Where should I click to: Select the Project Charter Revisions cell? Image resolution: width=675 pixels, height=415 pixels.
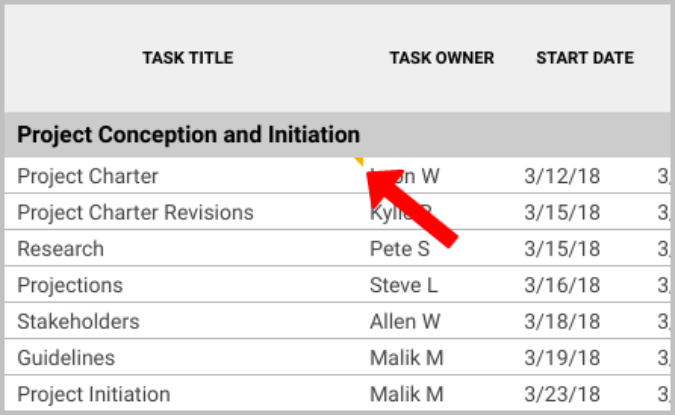[x=135, y=213]
